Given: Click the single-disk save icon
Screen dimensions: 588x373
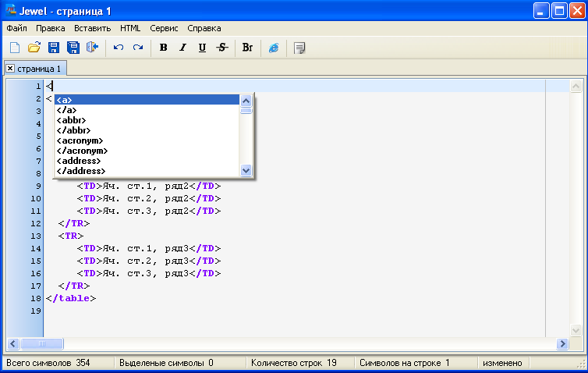Looking at the screenshot, I should [x=54, y=48].
